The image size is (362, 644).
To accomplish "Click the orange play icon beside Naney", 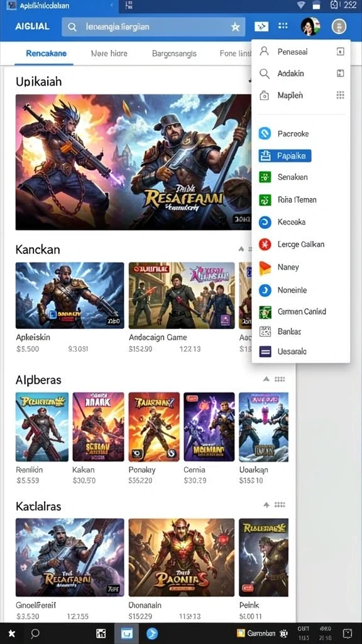I will tap(265, 268).
